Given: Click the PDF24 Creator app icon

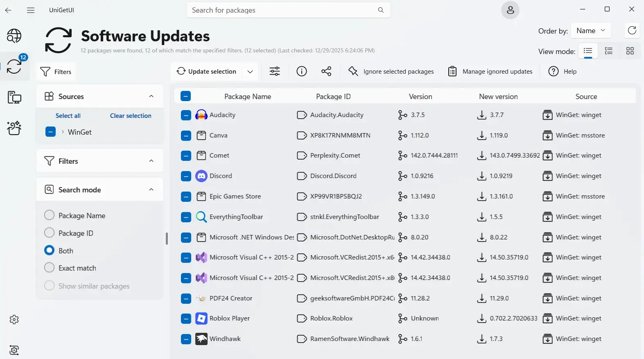Looking at the screenshot, I should coord(201,298).
